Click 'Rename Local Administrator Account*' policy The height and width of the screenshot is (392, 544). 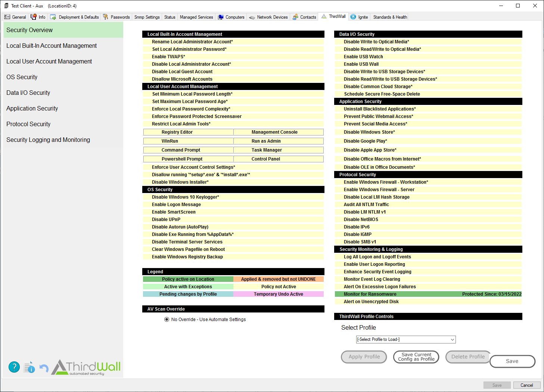233,42
